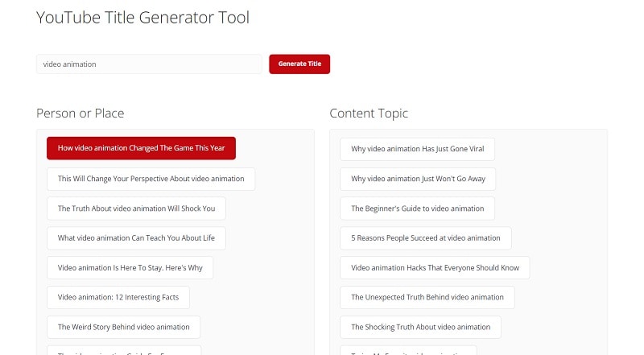Select 'The Beginner's Guide to video animation'
Viewport: 644px width, 355px height.
417,208
